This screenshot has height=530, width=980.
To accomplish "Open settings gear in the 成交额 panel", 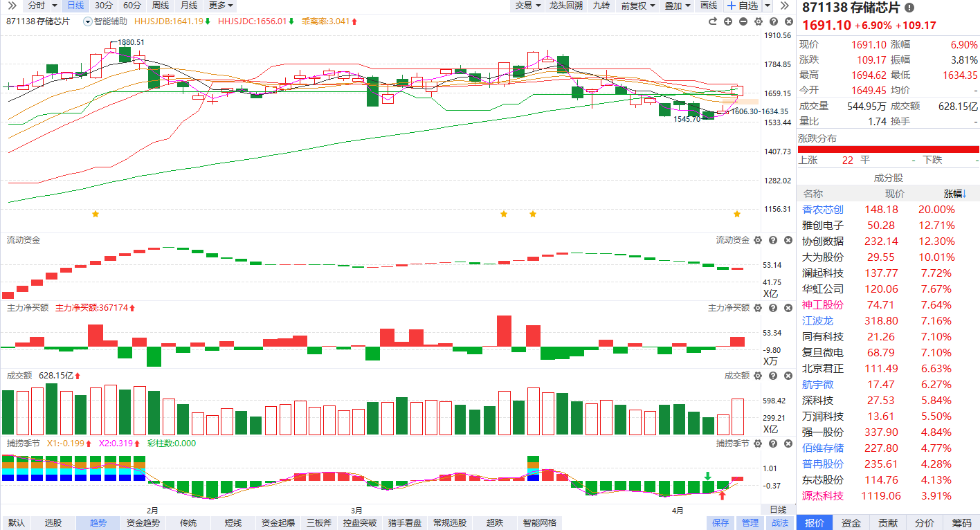I will [x=758, y=376].
